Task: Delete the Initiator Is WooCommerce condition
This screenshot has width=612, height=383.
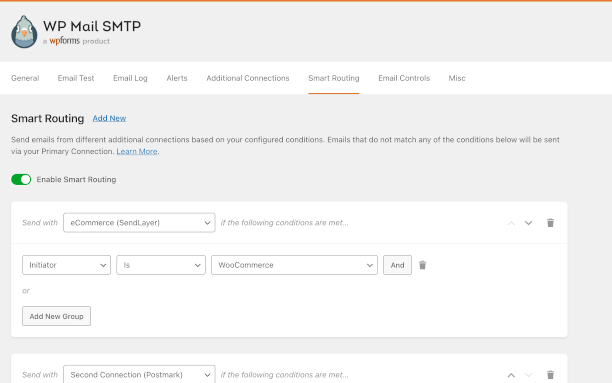Action: click(x=422, y=265)
